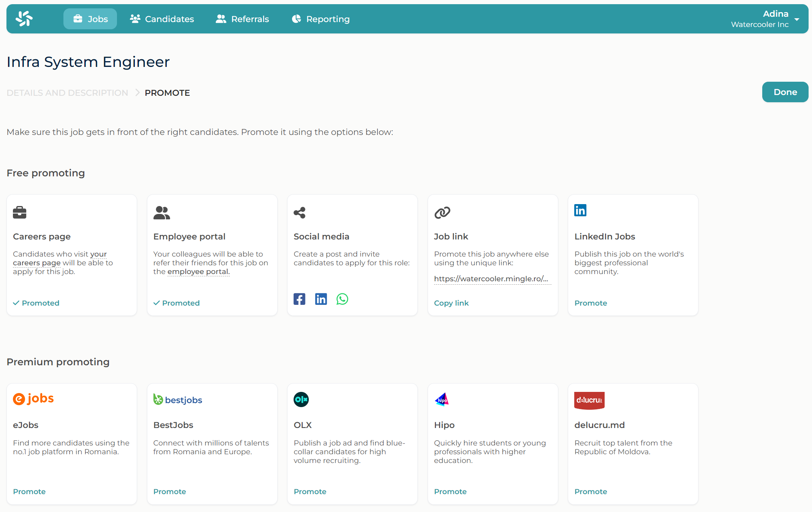Click the BestJobs card title
This screenshot has height=512, width=812.
coord(173,425)
